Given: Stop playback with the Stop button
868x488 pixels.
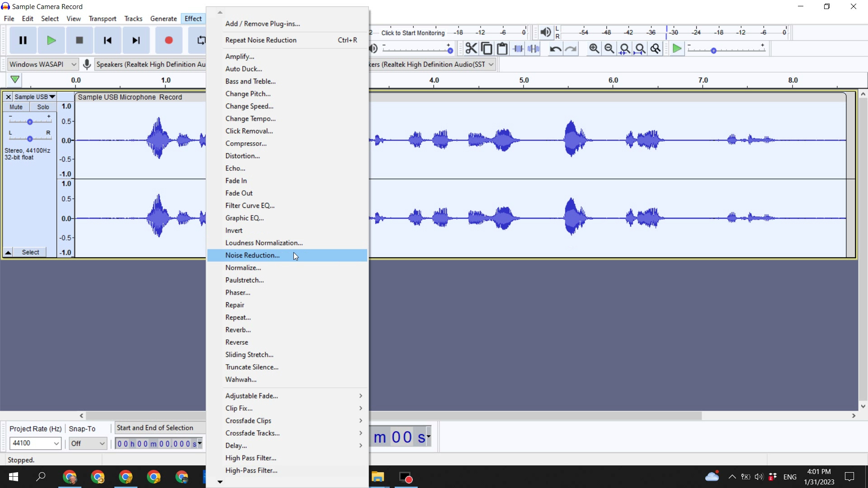Looking at the screenshot, I should click(x=79, y=40).
